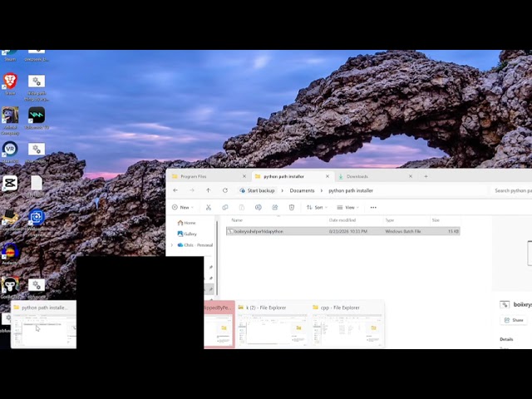The image size is (532, 399).
Task: Click the Copy icon in toolbar
Action: (225, 207)
